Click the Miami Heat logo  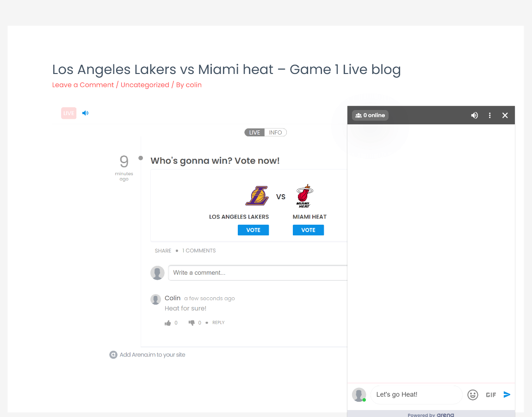tap(304, 196)
